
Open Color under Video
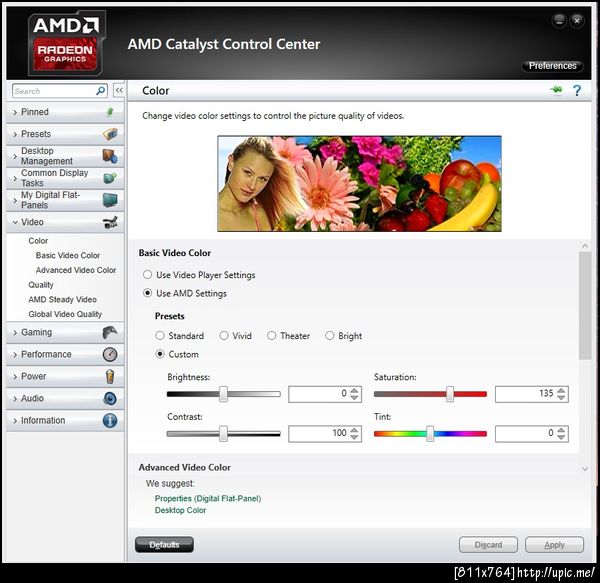(x=38, y=241)
